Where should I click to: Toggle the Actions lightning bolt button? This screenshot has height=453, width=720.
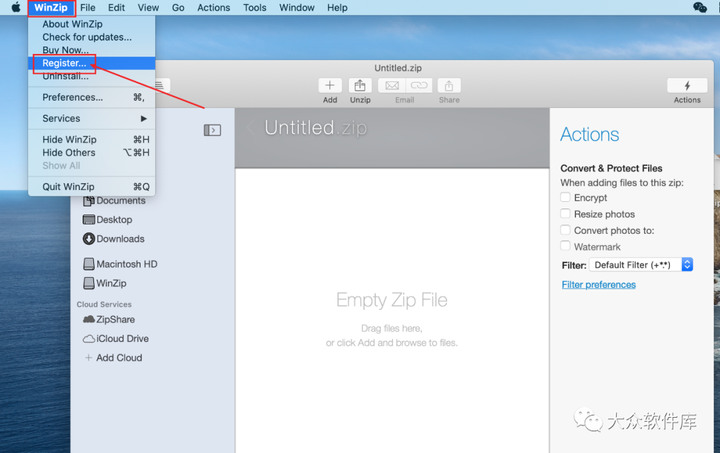pyautogui.click(x=687, y=85)
